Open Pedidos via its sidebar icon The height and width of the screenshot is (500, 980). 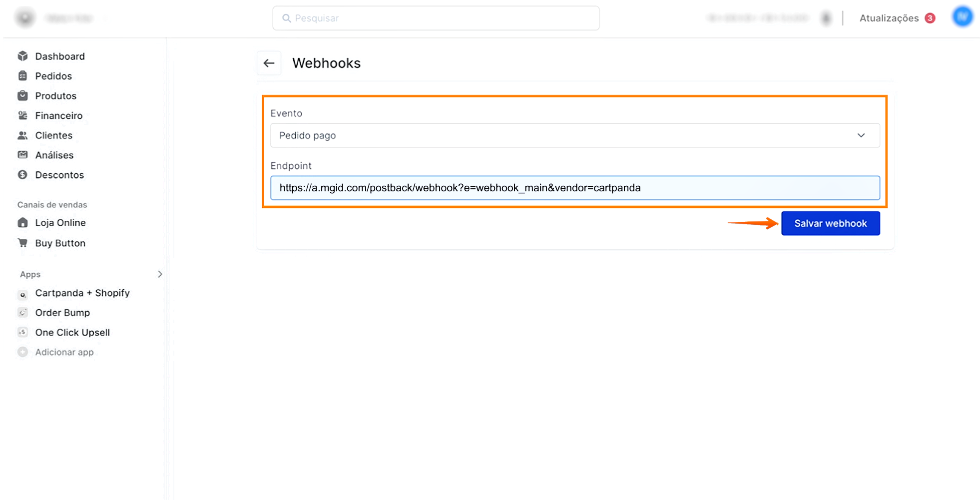[22, 76]
